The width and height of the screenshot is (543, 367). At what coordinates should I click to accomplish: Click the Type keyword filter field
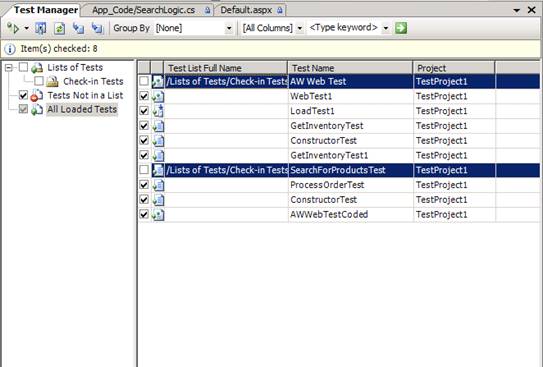344,28
